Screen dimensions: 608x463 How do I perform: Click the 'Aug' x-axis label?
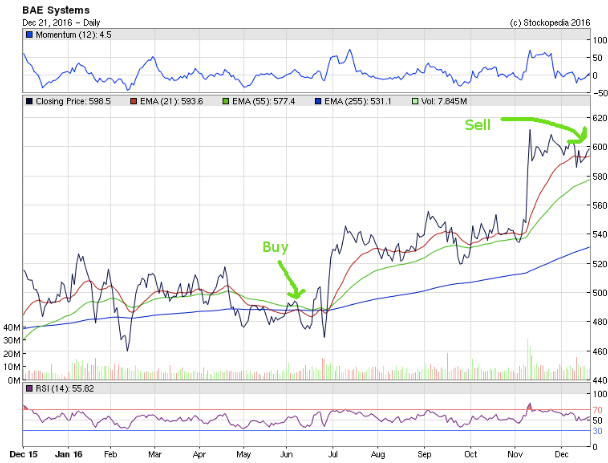[378, 454]
